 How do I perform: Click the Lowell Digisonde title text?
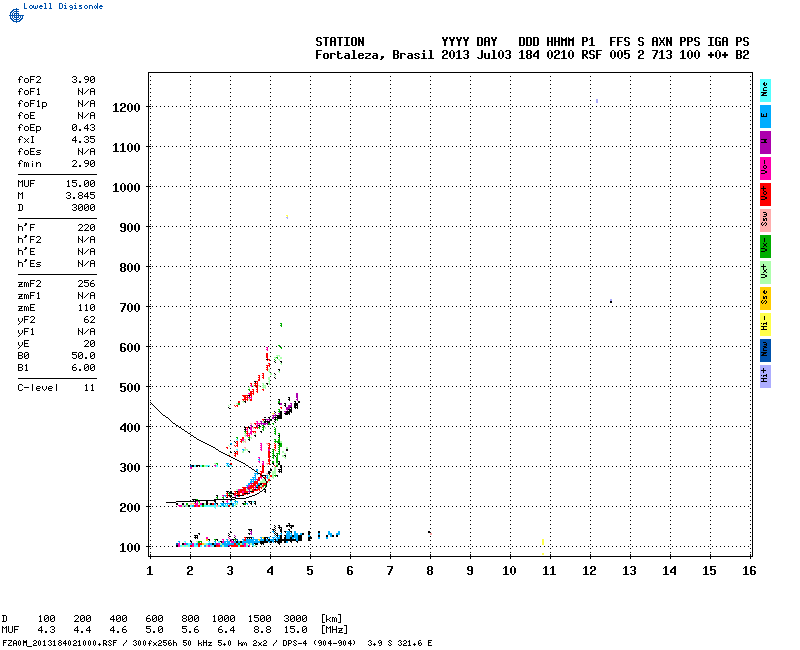pyautogui.click(x=63, y=6)
